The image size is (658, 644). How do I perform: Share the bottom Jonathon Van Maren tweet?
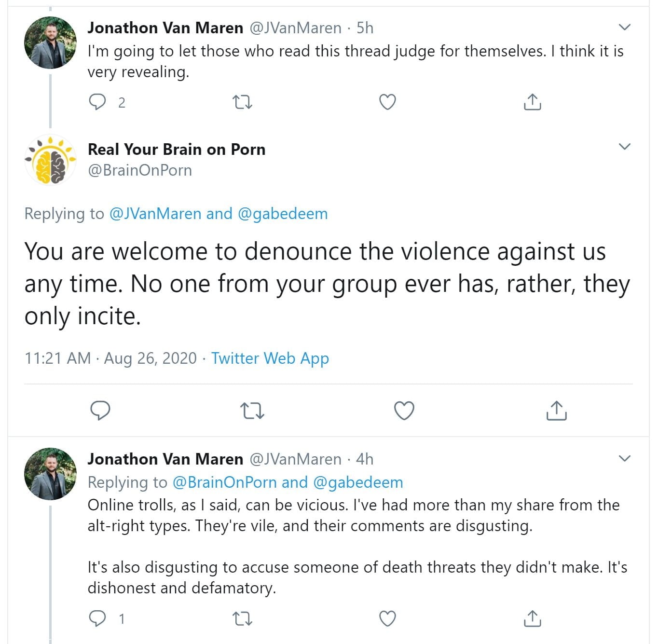pyautogui.click(x=532, y=618)
